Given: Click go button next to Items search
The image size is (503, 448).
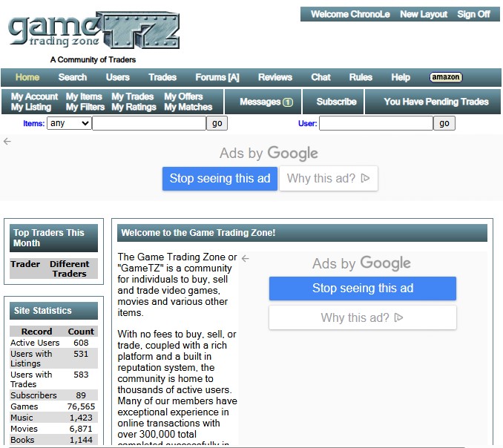Looking at the screenshot, I should 217,123.
